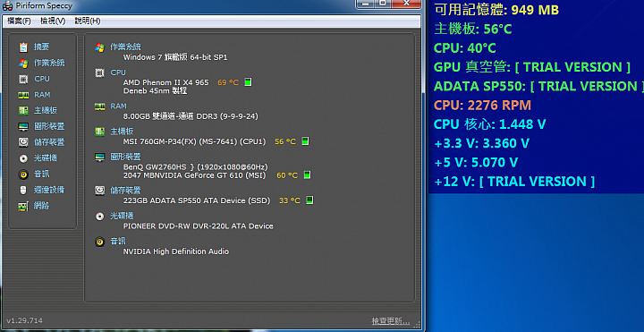Open the 檢視(V) menu

point(53,21)
